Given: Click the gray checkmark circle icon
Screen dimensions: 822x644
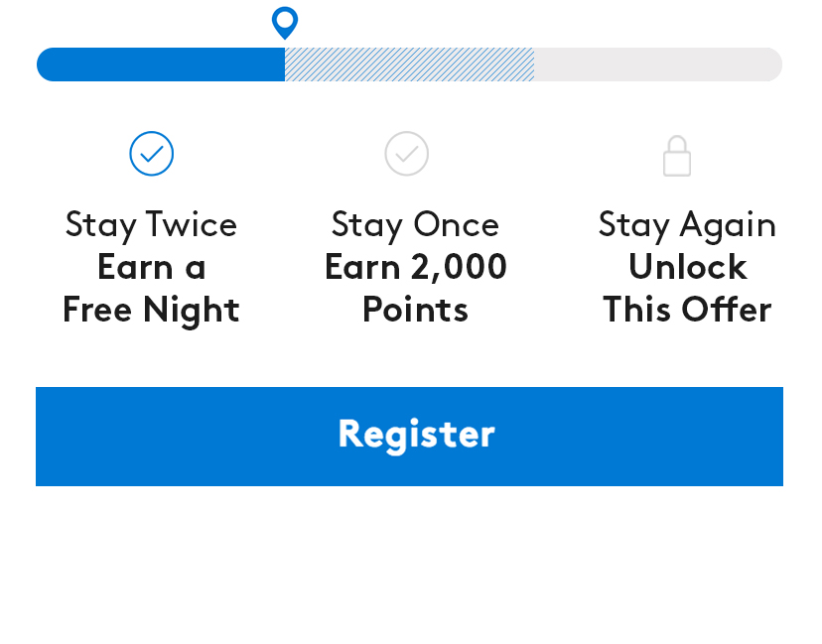Looking at the screenshot, I should [407, 154].
